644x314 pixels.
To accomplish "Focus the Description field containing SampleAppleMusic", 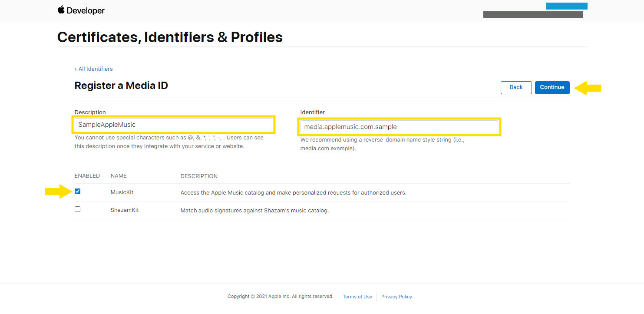I will point(174,125).
